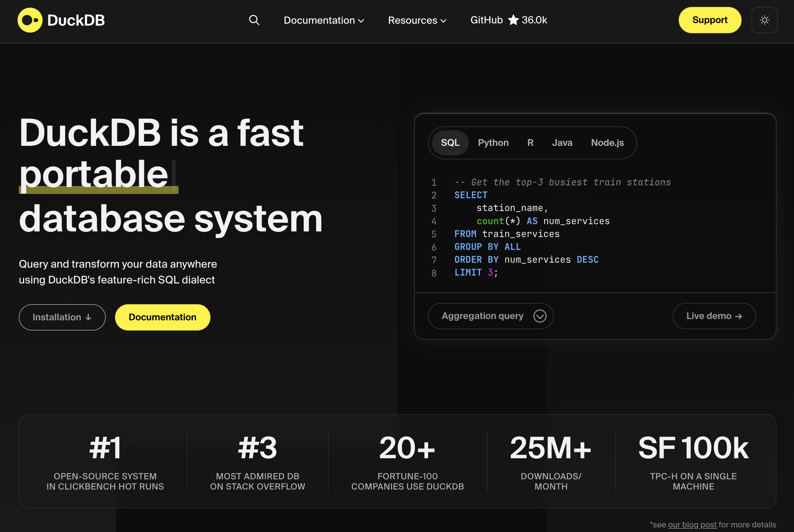794x532 pixels.
Task: Open the 'our blog post' link
Action: [x=692, y=524]
